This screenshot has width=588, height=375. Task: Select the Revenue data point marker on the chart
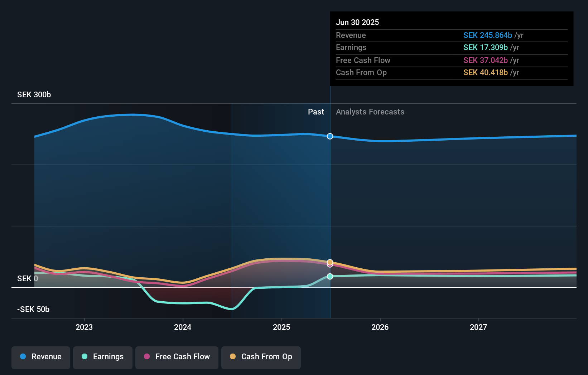click(329, 136)
